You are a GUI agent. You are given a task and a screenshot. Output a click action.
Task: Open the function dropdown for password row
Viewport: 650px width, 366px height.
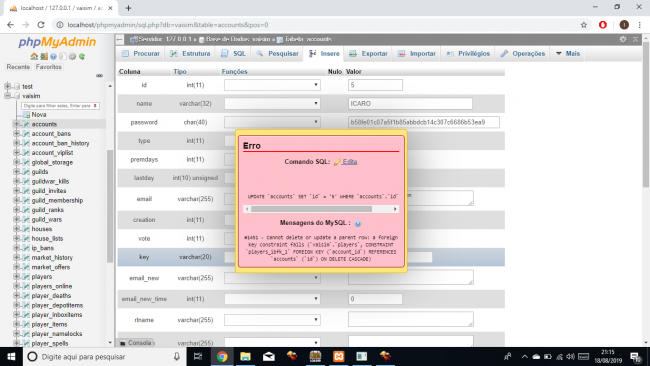(272, 122)
